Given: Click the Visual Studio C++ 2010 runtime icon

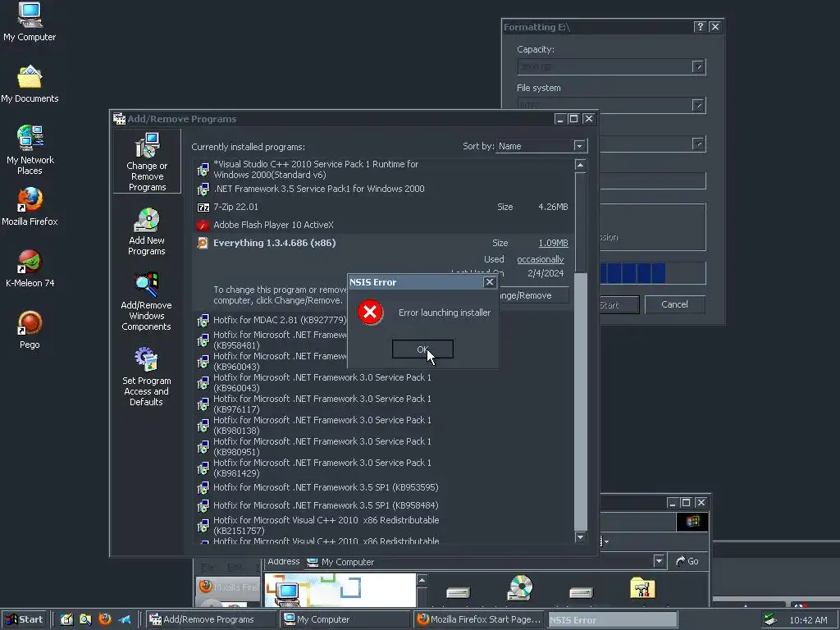Looking at the screenshot, I should (x=203, y=170).
